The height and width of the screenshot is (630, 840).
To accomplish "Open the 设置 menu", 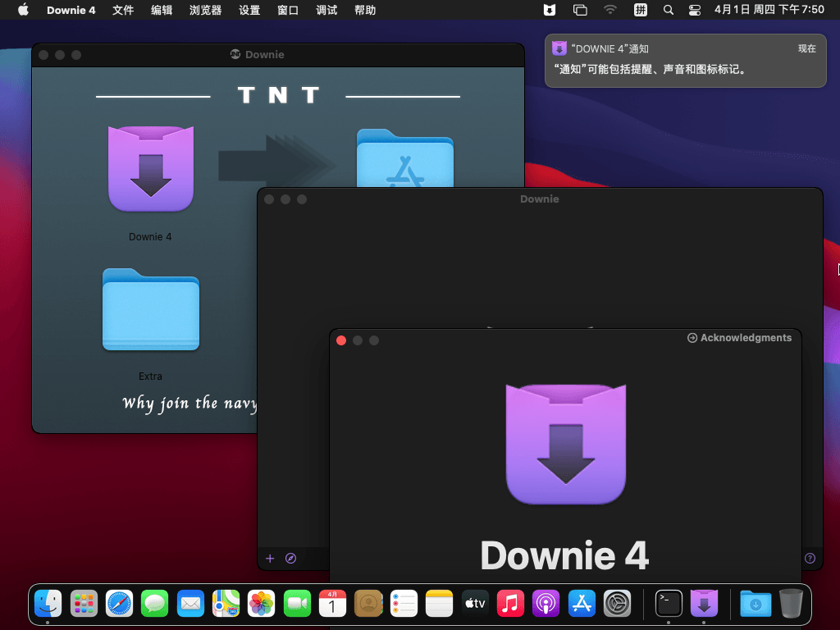I will click(x=249, y=10).
